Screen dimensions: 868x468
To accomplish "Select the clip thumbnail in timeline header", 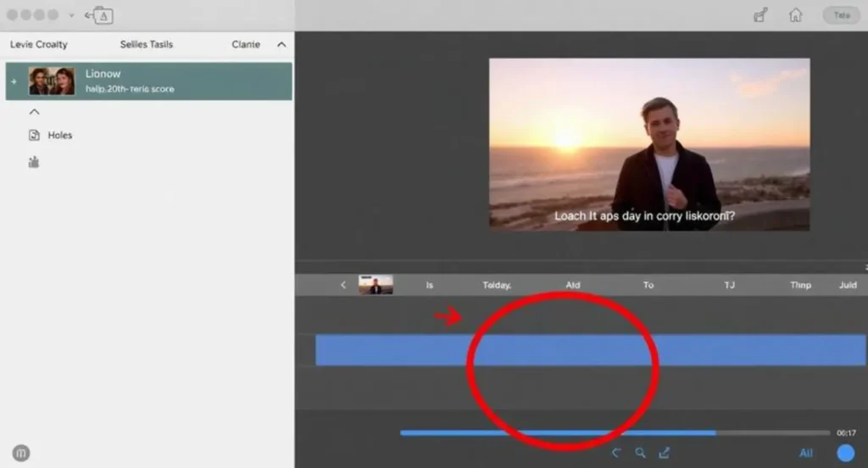I will click(376, 285).
